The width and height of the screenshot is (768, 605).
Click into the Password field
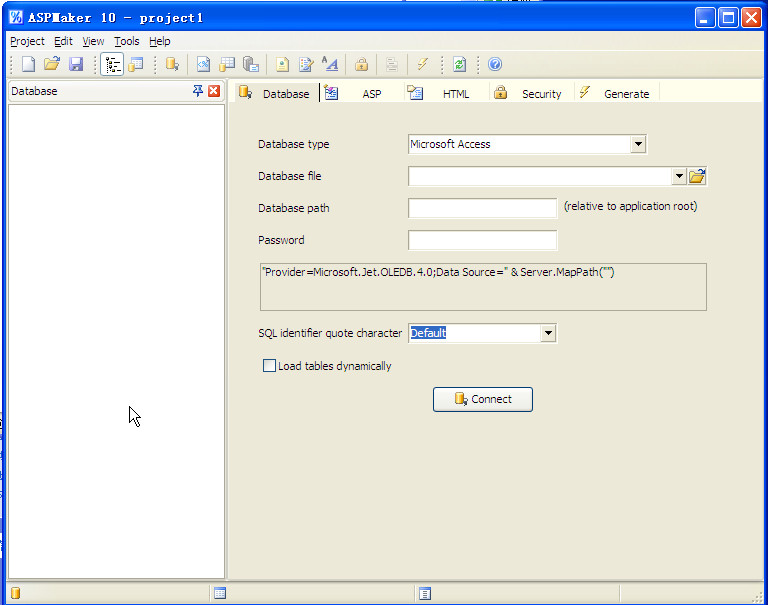[482, 240]
